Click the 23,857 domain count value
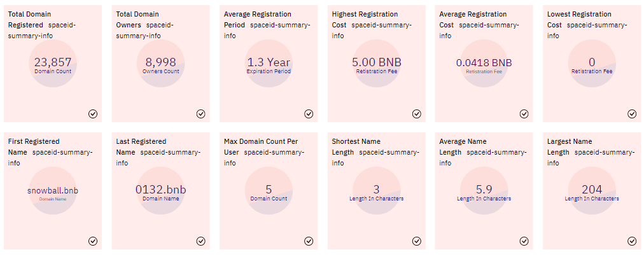 coord(53,62)
